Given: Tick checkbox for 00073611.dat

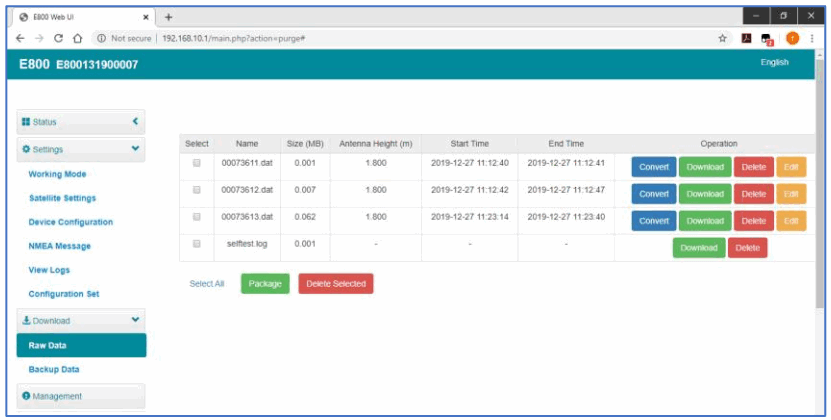Looking at the screenshot, I should pos(197,163).
